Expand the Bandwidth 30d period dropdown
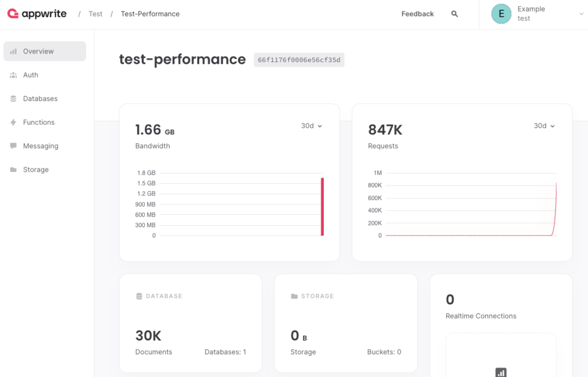588x377 pixels. [x=311, y=126]
